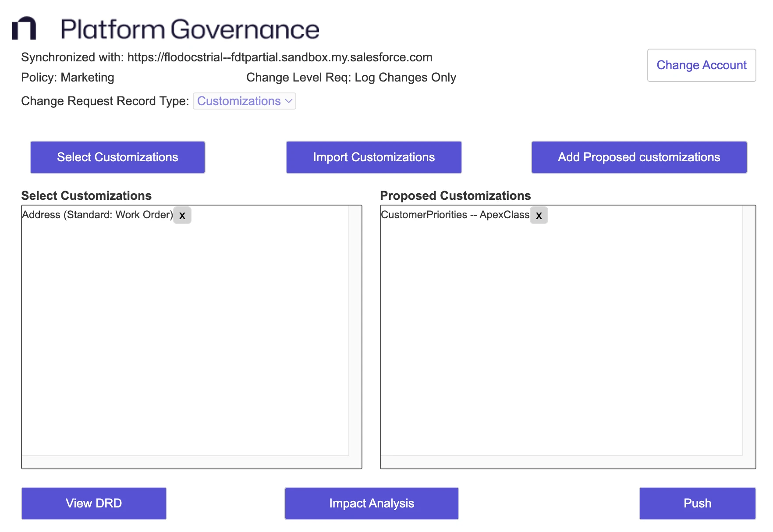Viewport: 773px width, 532px height.
Task: Click the Policy: Marketing label
Action: [x=67, y=78]
